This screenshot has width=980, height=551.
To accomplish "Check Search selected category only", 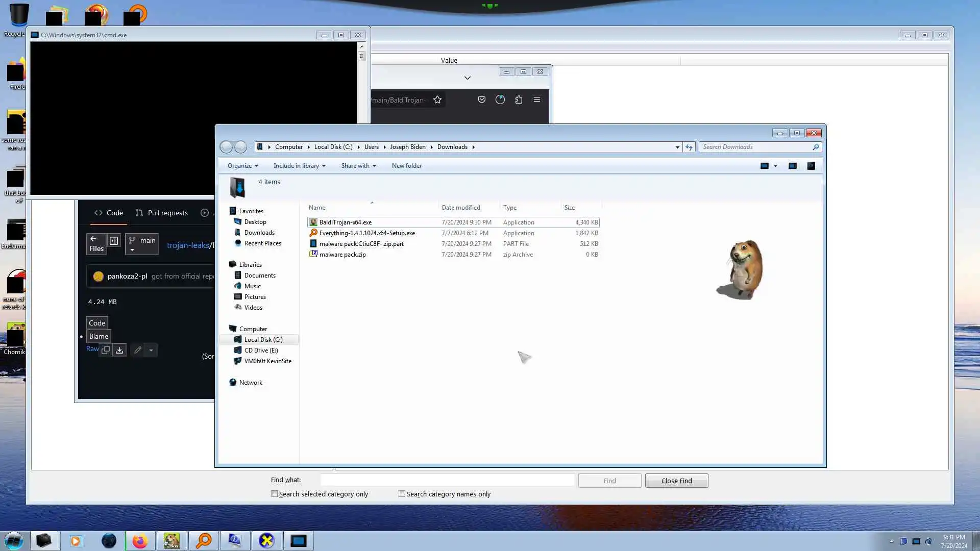I will coord(275,494).
